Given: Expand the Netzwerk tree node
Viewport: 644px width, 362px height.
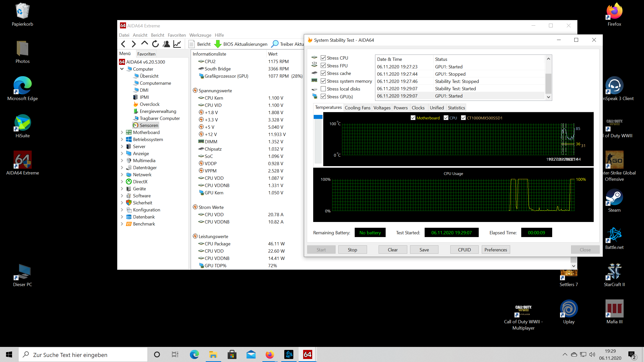Looking at the screenshot, I should (122, 174).
